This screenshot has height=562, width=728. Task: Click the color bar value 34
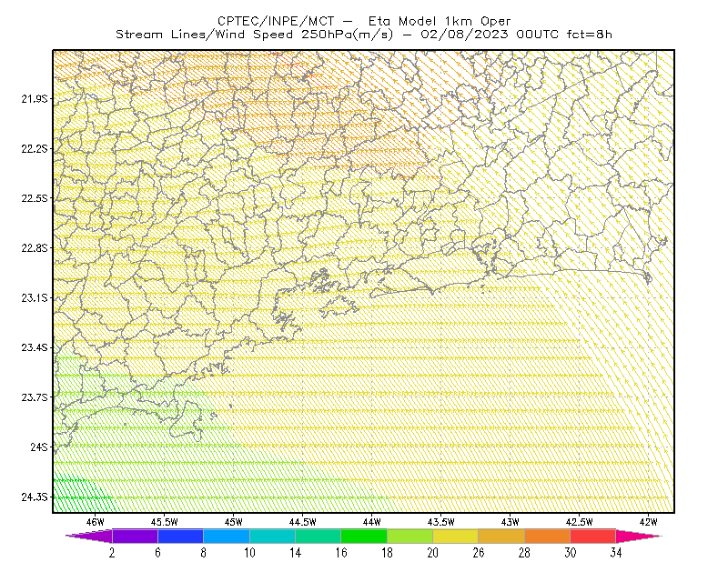[x=616, y=553]
